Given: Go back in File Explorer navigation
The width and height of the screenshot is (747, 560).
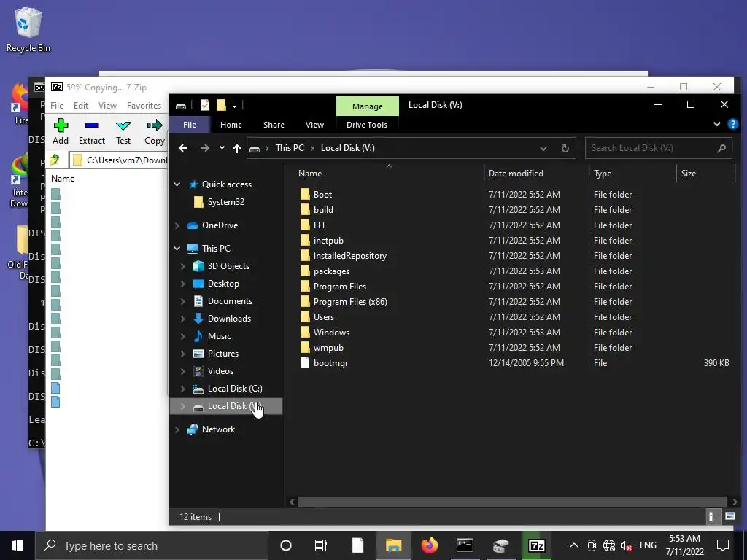Looking at the screenshot, I should (x=183, y=148).
